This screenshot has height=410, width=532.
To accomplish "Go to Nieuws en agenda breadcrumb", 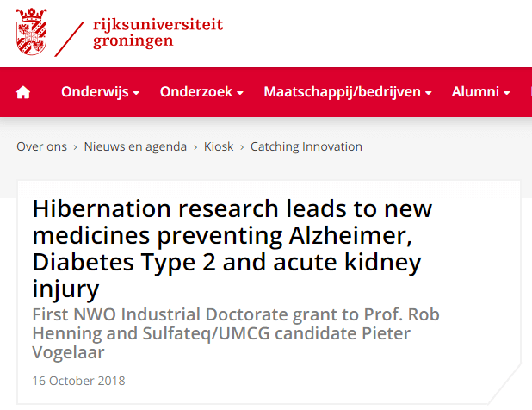I will (x=135, y=146).
